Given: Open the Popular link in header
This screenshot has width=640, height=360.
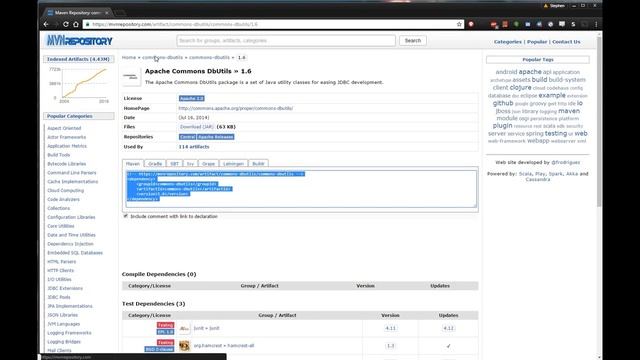Looking at the screenshot, I should [537, 42].
